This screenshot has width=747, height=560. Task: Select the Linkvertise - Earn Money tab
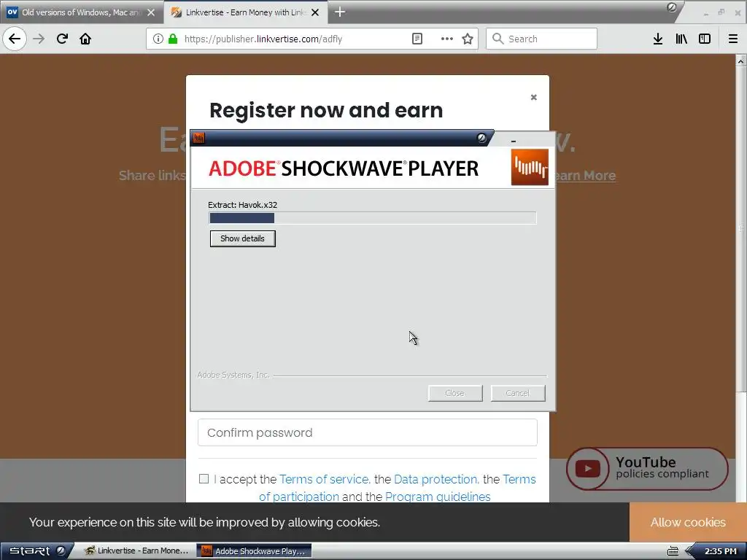click(245, 12)
